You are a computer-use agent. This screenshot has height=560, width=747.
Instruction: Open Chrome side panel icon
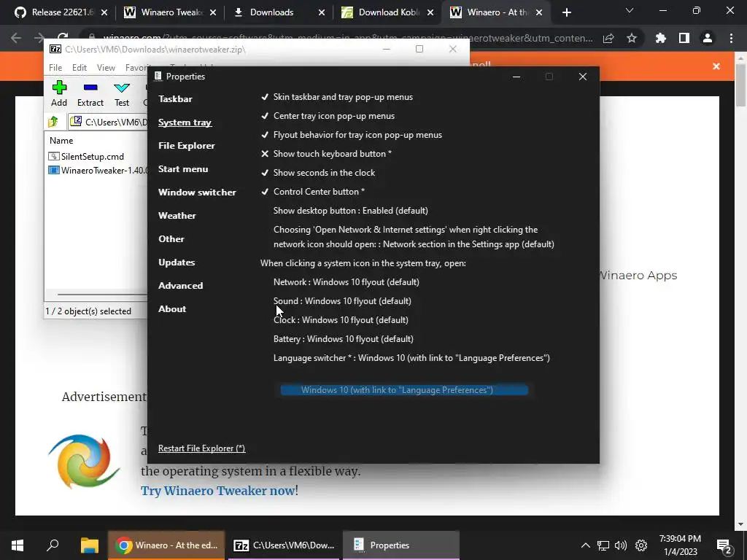(x=684, y=38)
